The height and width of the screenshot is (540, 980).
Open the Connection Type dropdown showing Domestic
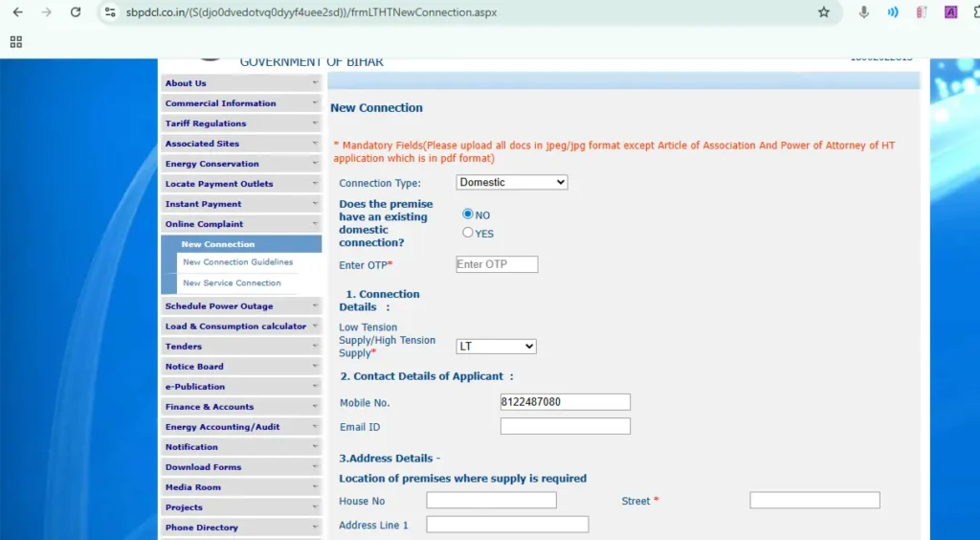pyautogui.click(x=511, y=182)
